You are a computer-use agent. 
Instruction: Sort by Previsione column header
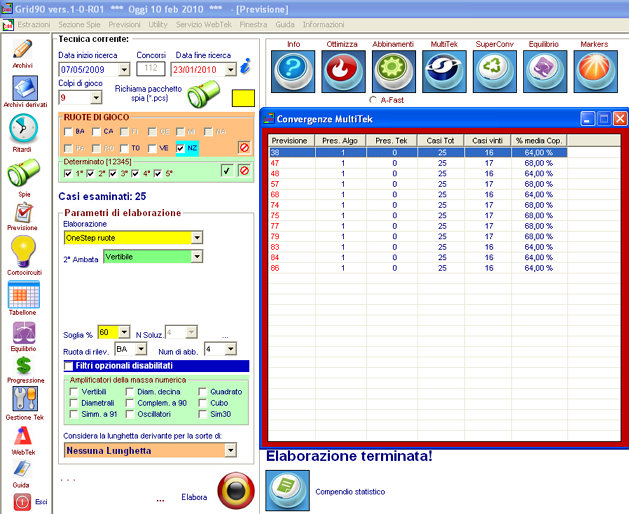tap(292, 140)
